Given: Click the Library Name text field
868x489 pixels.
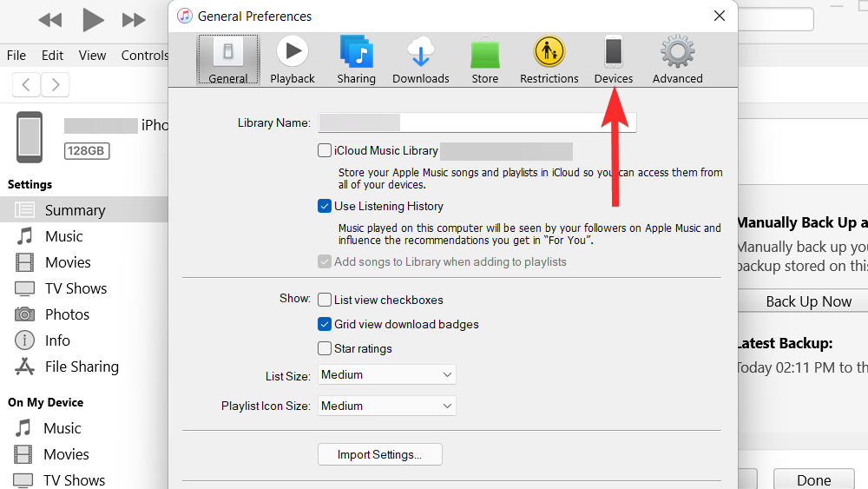Looking at the screenshot, I should pyautogui.click(x=477, y=122).
